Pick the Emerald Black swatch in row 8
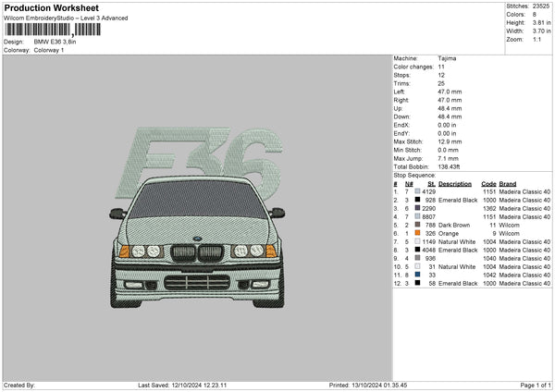This screenshot has height=392, width=555. pos(418,250)
